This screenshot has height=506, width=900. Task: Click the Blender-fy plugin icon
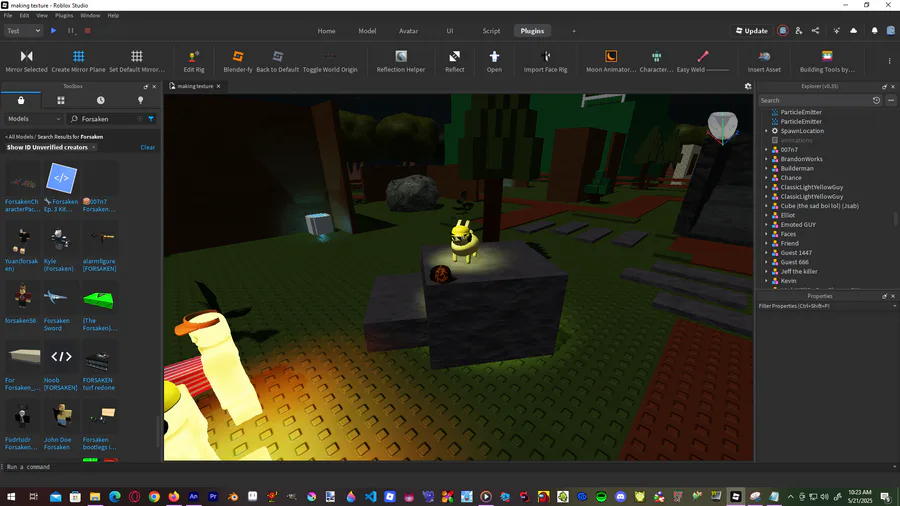tap(238, 56)
